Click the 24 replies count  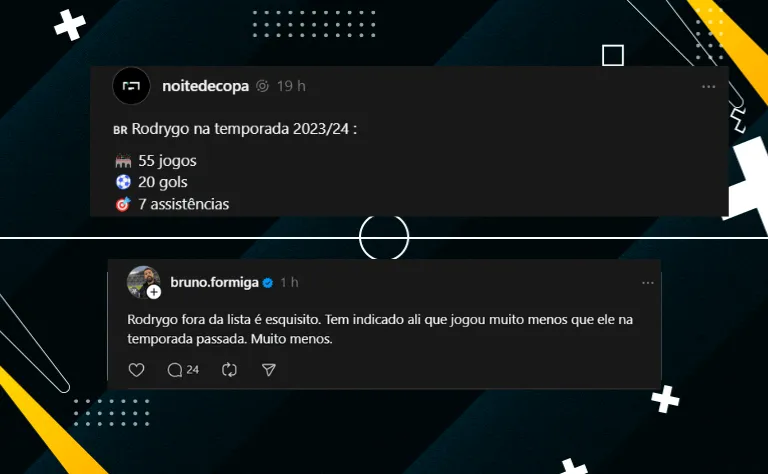(x=193, y=370)
